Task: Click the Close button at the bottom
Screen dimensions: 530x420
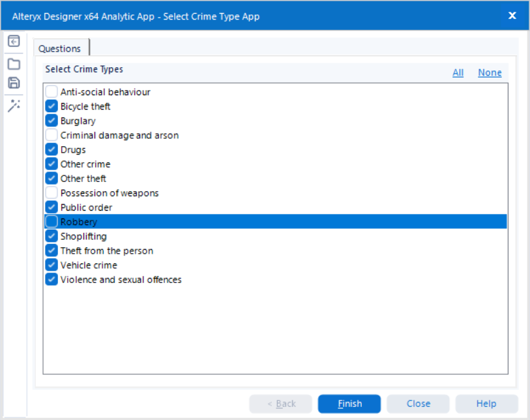Action: (x=418, y=404)
